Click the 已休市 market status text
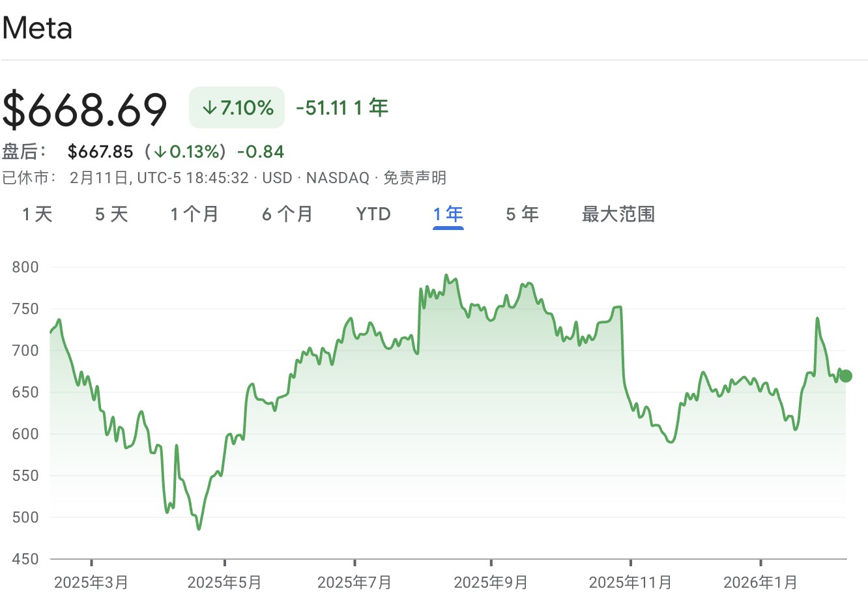868x606 pixels. pos(29,178)
